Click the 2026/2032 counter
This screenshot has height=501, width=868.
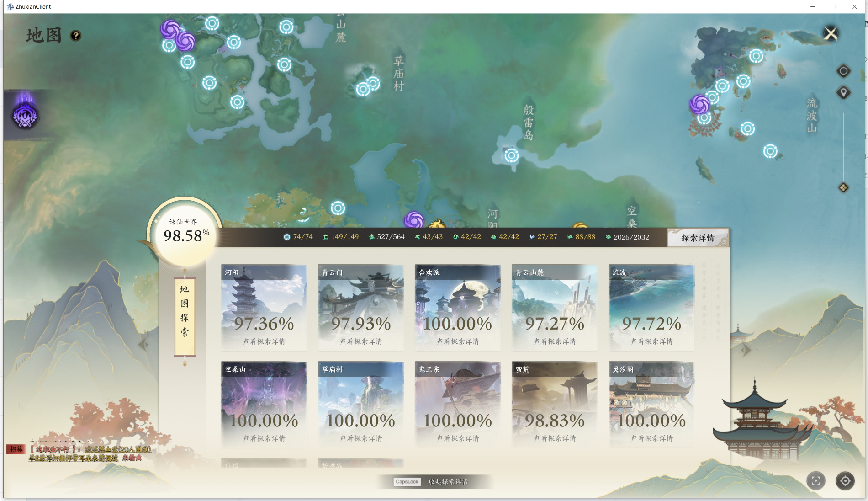627,237
